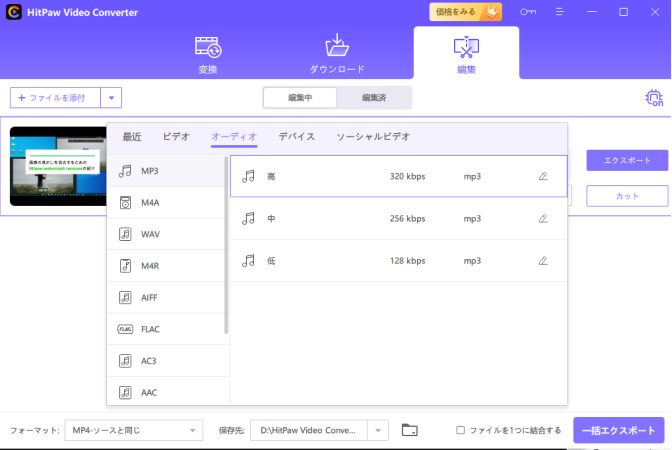Screen dimensions: 672x450
Task: Choose the MP3 format icon
Action: (125, 171)
